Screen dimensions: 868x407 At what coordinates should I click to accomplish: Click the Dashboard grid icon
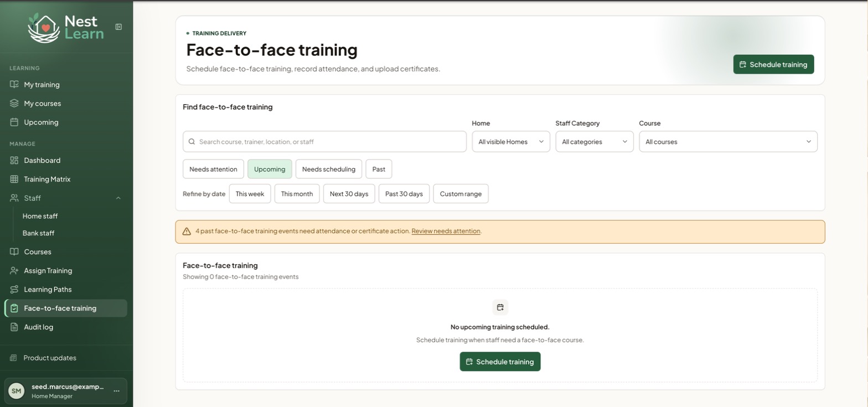(14, 161)
